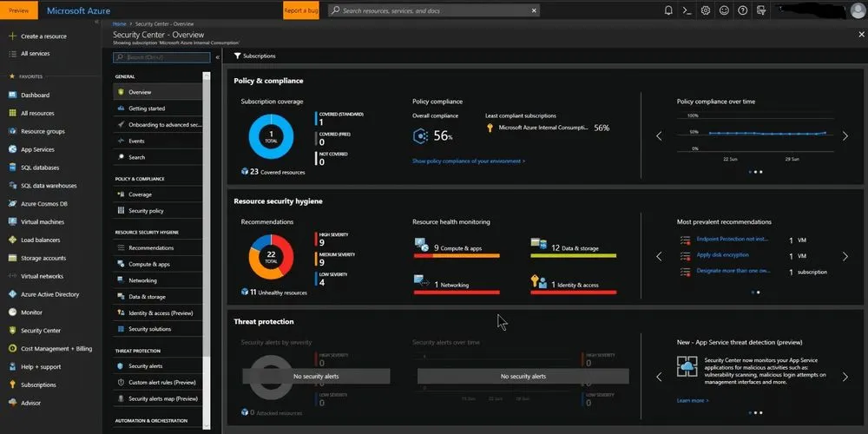Open Getting started menu item
This screenshot has height=434, width=868.
[158, 108]
